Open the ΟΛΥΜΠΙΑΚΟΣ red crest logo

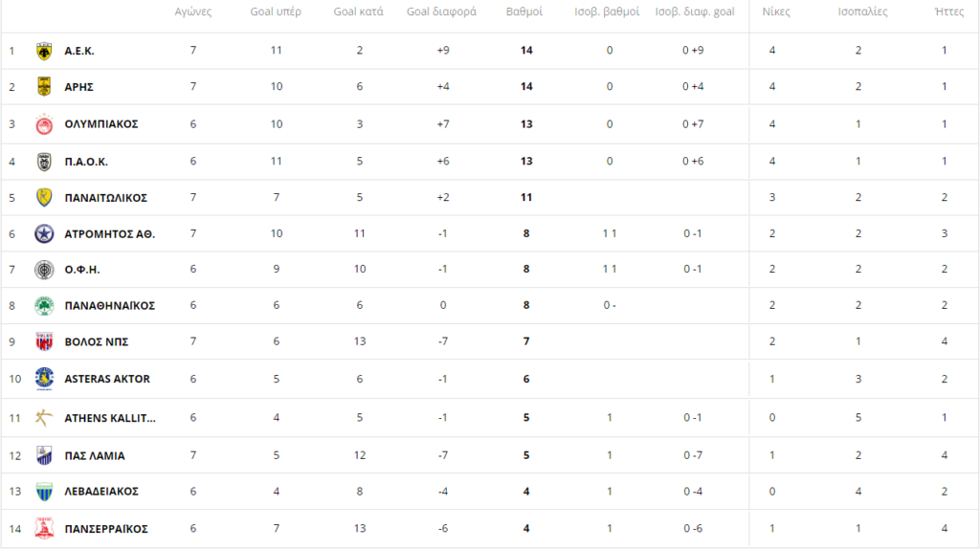[44, 124]
